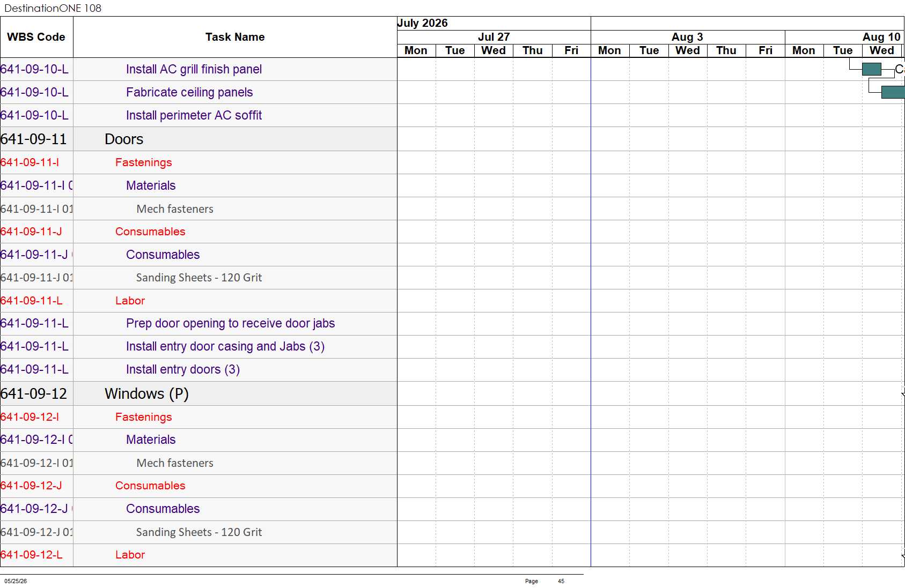Select the Fastenings row 641-09-12-I

point(143,417)
